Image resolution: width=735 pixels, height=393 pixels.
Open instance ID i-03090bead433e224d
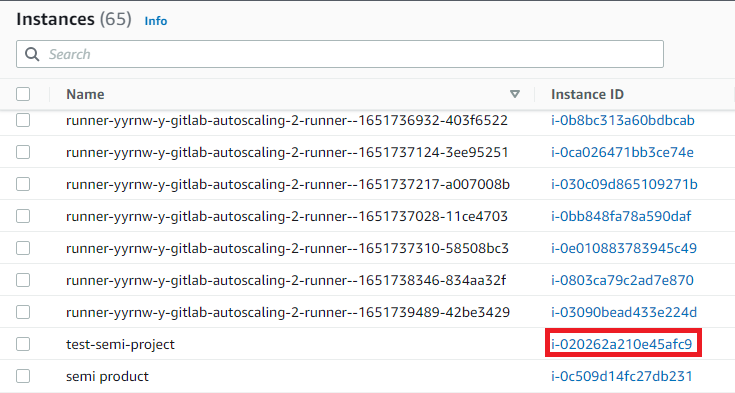pos(624,312)
